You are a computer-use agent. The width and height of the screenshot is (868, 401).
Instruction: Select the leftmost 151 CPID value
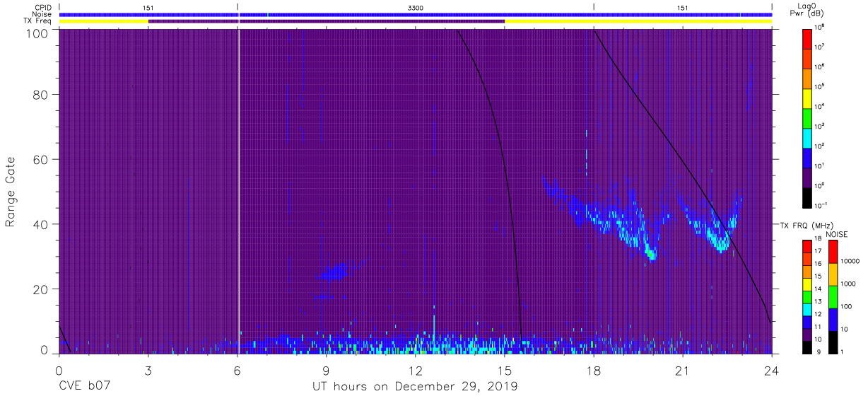click(x=148, y=8)
